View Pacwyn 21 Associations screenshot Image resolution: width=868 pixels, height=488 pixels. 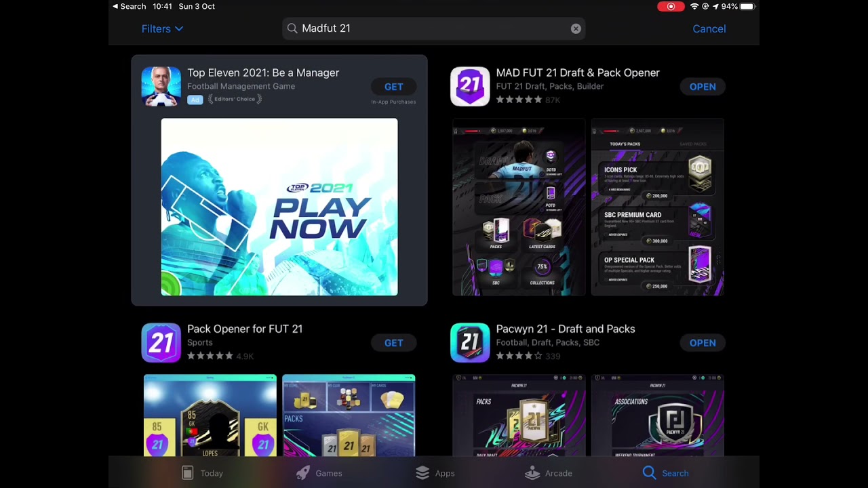[658, 415]
